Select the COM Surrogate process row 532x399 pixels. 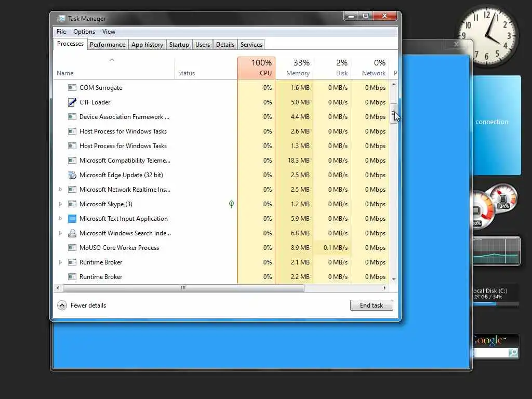(x=221, y=87)
